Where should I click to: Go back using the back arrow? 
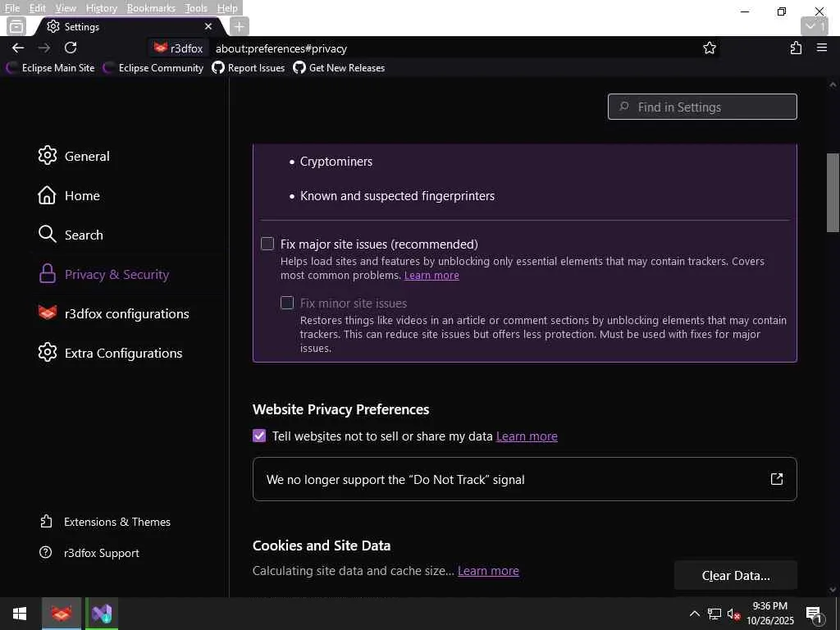coord(18,48)
